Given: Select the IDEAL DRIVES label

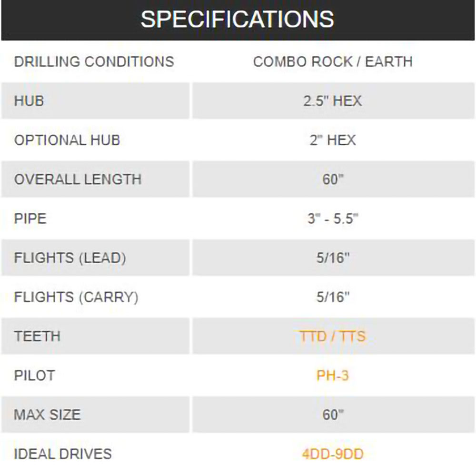Looking at the screenshot, I should [x=63, y=454].
